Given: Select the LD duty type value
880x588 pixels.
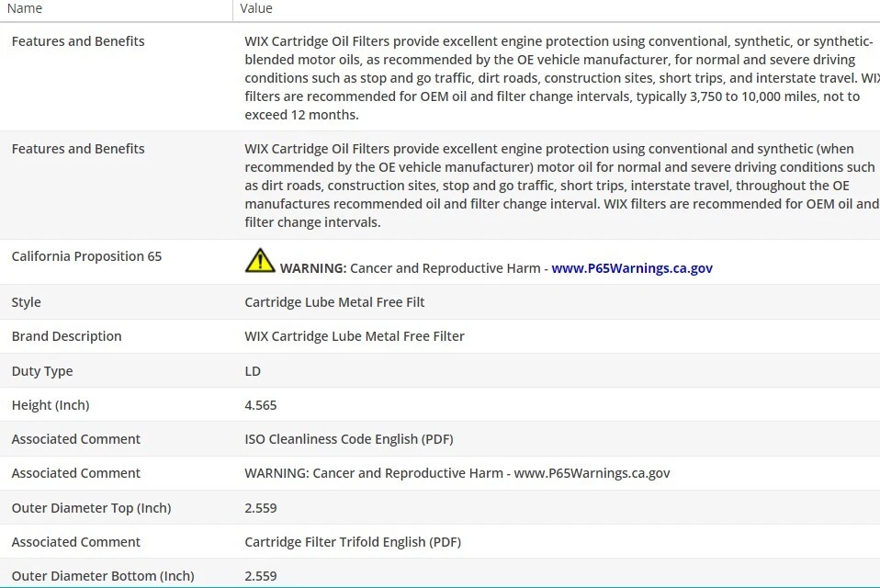Looking at the screenshot, I should (253, 371).
